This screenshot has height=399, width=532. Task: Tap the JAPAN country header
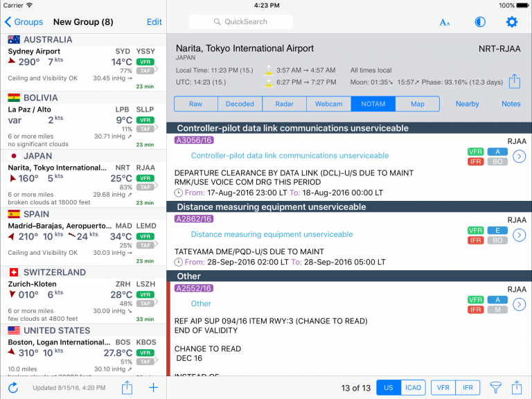tap(83, 156)
